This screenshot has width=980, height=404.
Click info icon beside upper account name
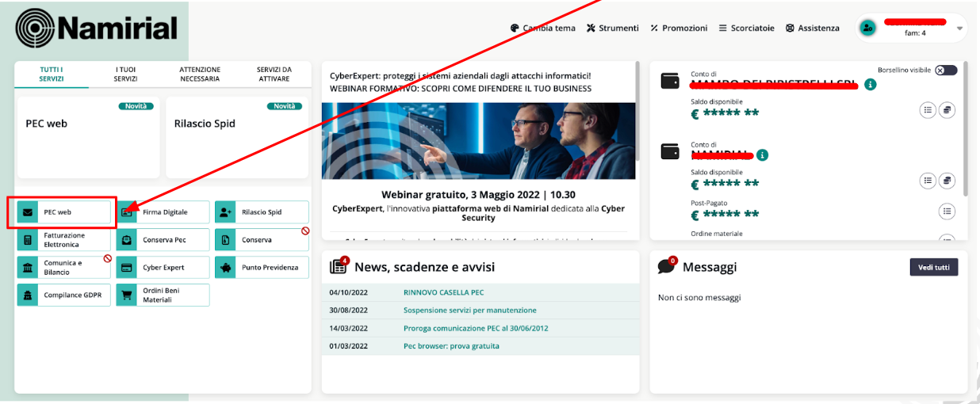[871, 84]
